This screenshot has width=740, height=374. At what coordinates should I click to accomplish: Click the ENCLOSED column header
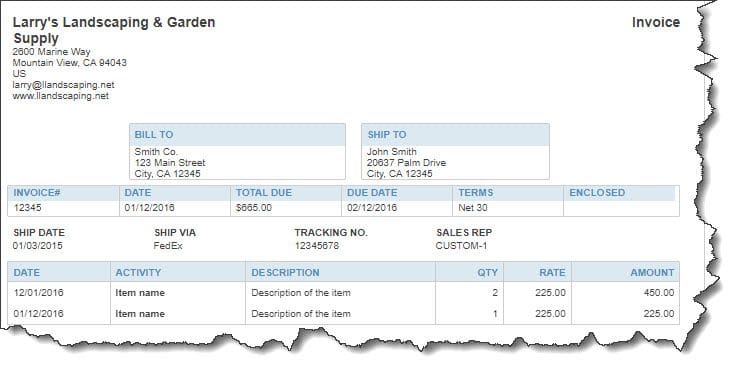(x=597, y=193)
